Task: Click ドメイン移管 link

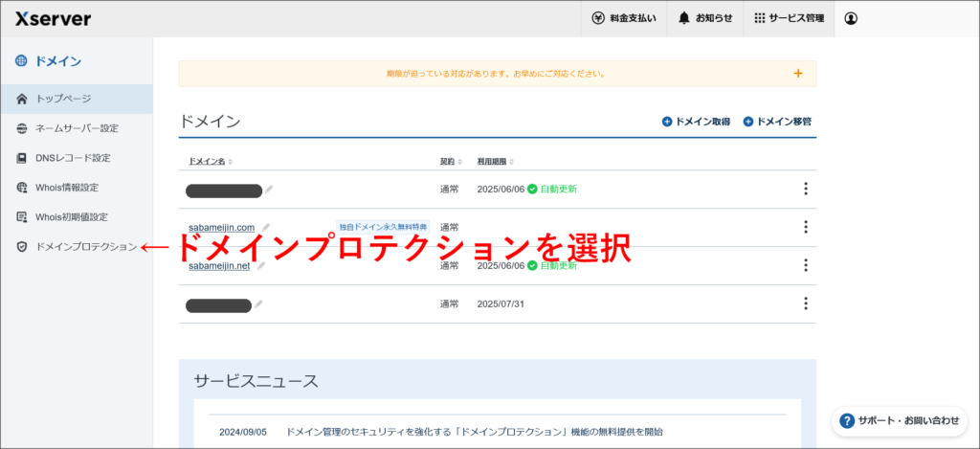Action: (777, 122)
